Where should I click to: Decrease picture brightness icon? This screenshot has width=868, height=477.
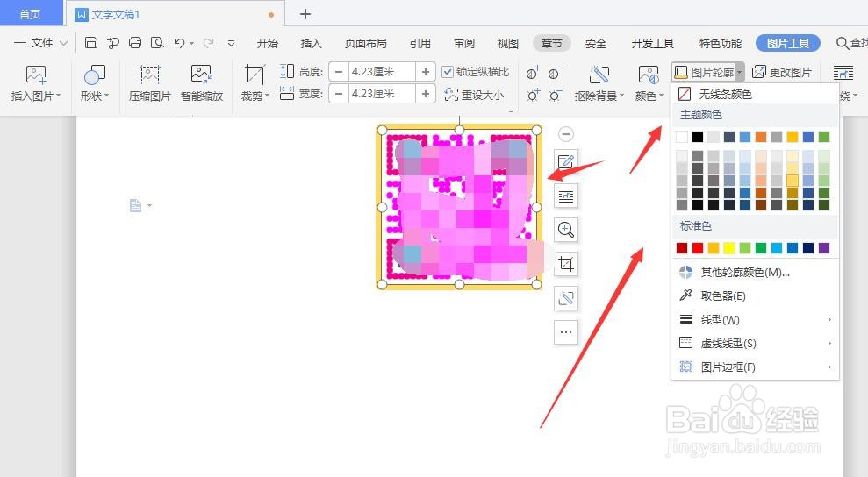[555, 96]
